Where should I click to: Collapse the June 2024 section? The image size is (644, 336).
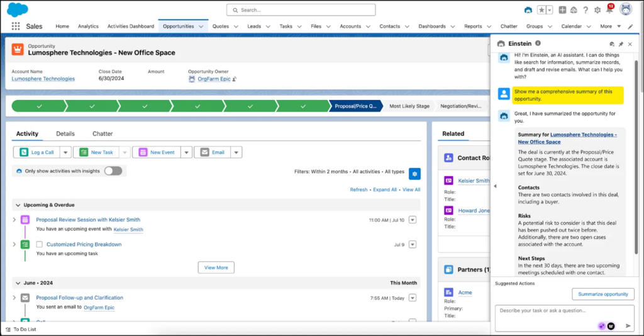pos(18,283)
